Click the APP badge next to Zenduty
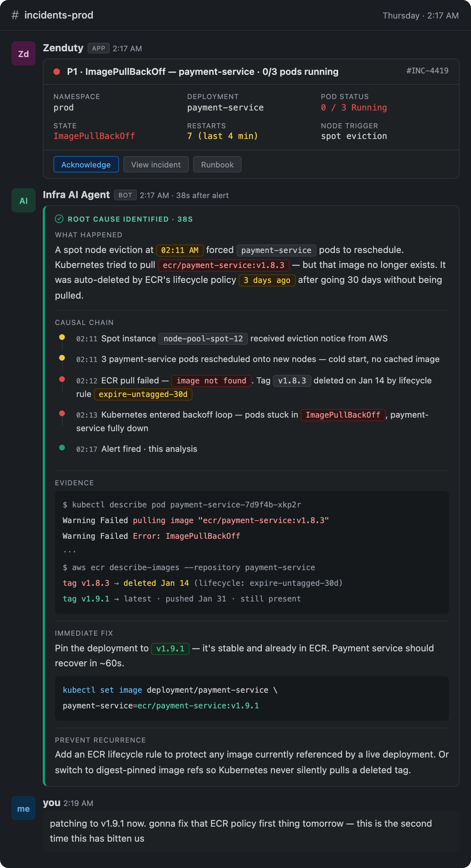The height and width of the screenshot is (868, 471). 98,48
